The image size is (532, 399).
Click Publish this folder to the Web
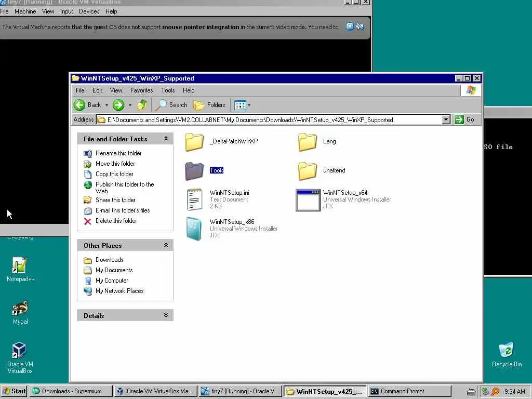[125, 188]
